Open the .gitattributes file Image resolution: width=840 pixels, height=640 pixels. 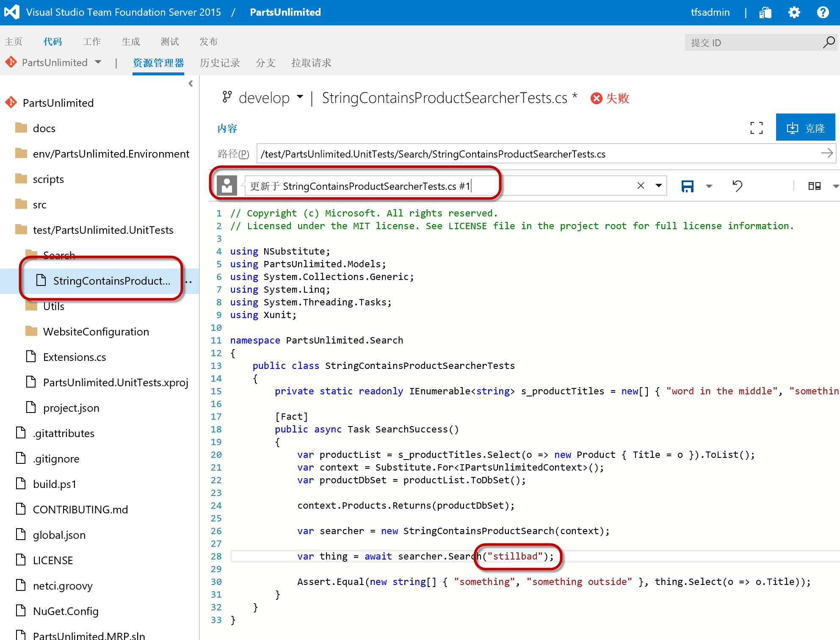click(x=64, y=433)
